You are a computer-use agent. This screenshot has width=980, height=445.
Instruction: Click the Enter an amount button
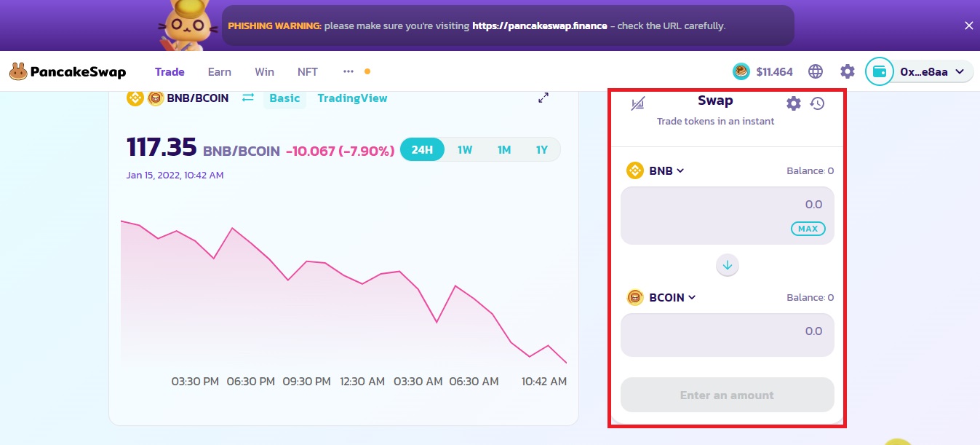(727, 395)
